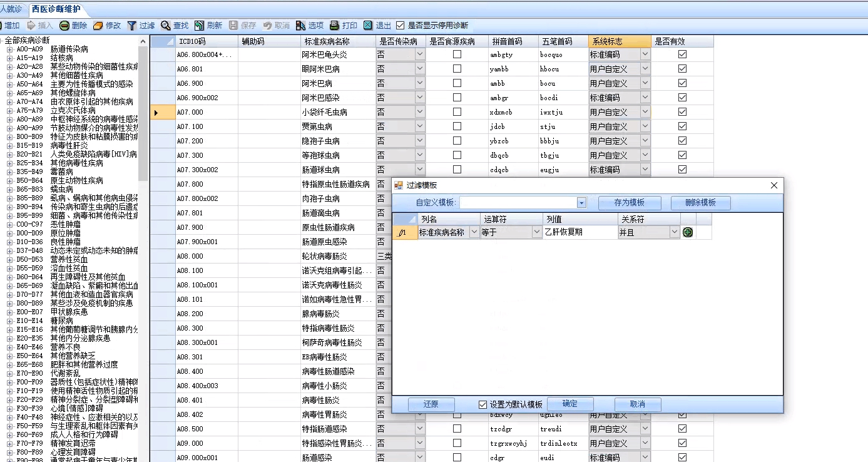Viewport: 868px width, 462px height.
Task: Expand the C00-C97 恶性肿瘤 tree node
Action: click(x=9, y=224)
